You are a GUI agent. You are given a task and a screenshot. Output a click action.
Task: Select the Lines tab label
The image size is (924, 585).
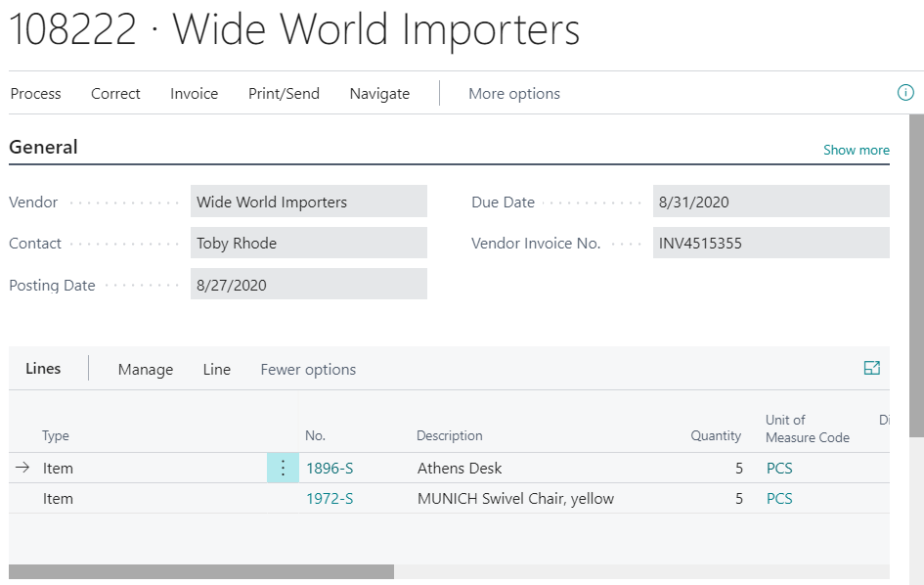tap(43, 368)
